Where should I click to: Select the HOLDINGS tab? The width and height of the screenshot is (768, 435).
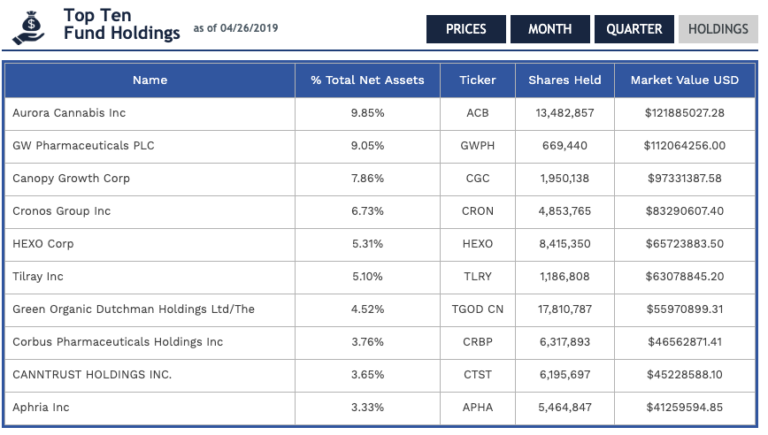718,29
